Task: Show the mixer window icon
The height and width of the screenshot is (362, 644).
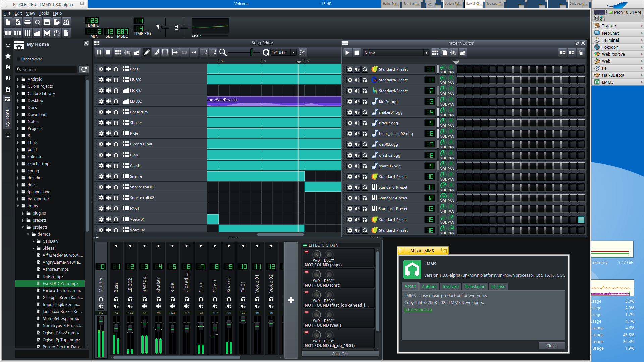Action: coord(47,33)
